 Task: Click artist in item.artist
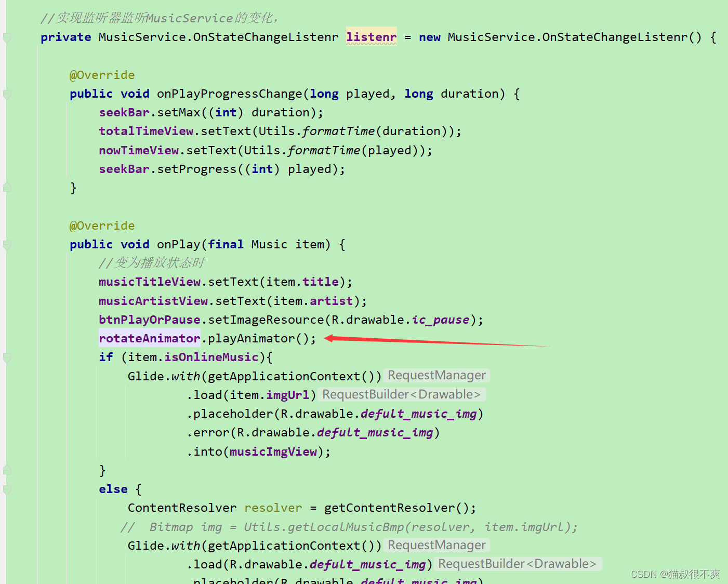(332, 301)
